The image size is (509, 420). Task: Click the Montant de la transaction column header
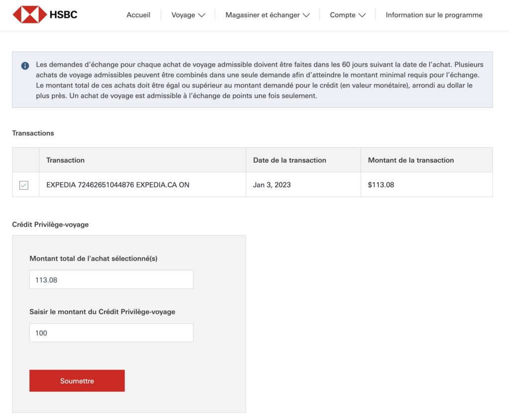[x=410, y=160]
